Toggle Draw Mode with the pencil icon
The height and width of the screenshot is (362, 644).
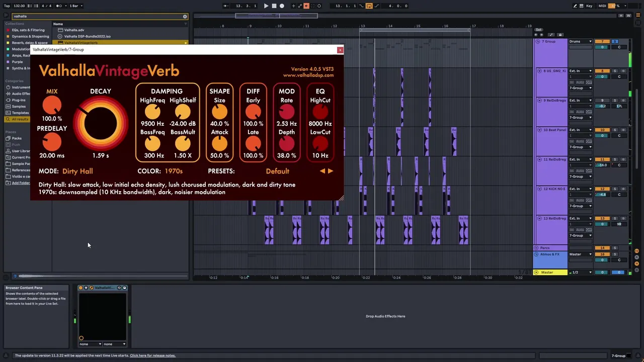575,6
